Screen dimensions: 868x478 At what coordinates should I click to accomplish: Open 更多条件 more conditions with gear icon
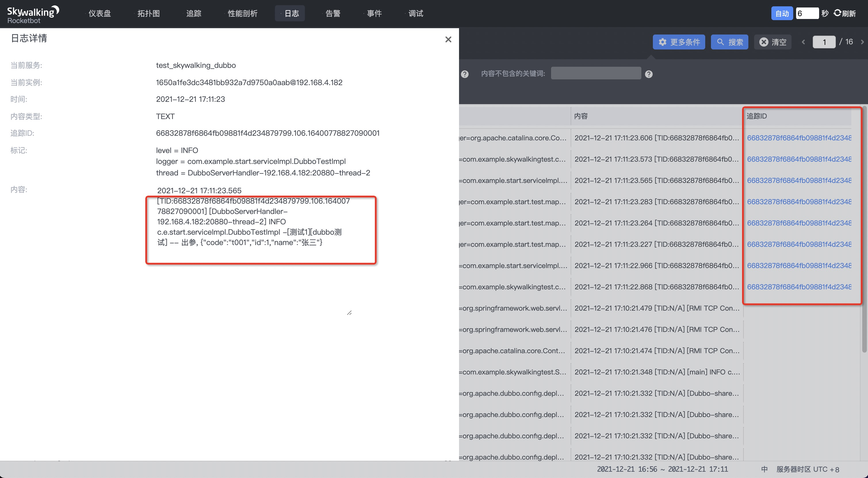(679, 42)
